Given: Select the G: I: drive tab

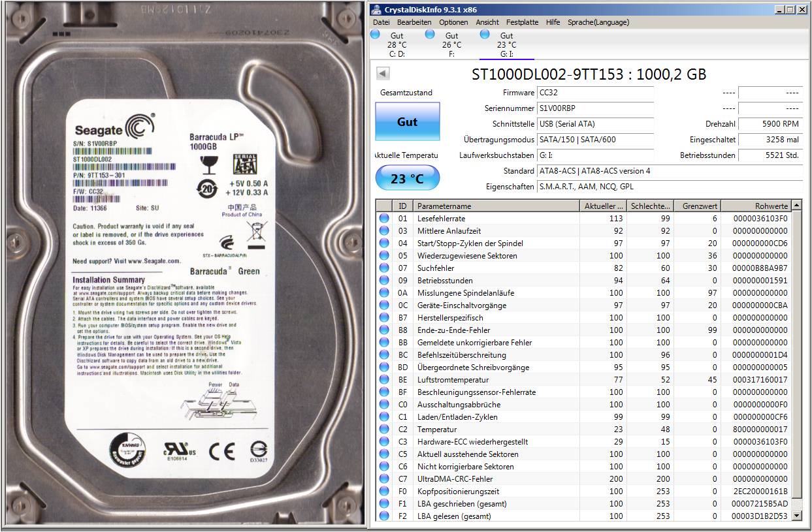Looking at the screenshot, I should (x=506, y=44).
